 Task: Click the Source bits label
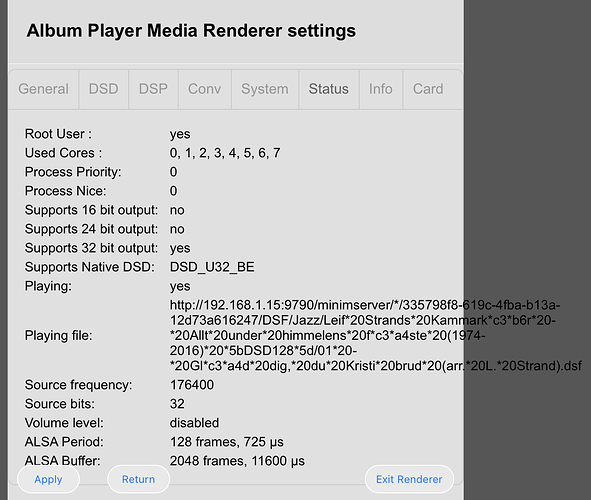[x=60, y=404]
